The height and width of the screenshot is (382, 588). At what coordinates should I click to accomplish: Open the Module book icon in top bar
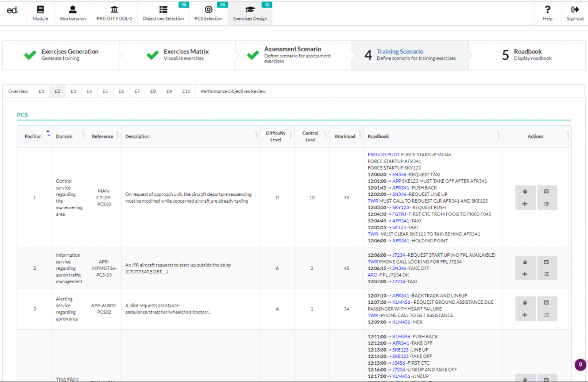tap(40, 10)
